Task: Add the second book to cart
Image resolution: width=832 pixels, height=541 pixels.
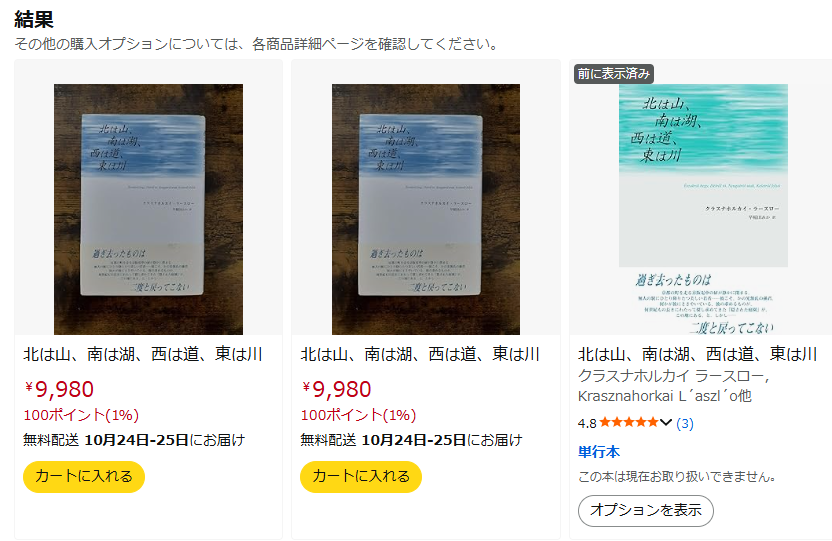Action: click(x=361, y=476)
